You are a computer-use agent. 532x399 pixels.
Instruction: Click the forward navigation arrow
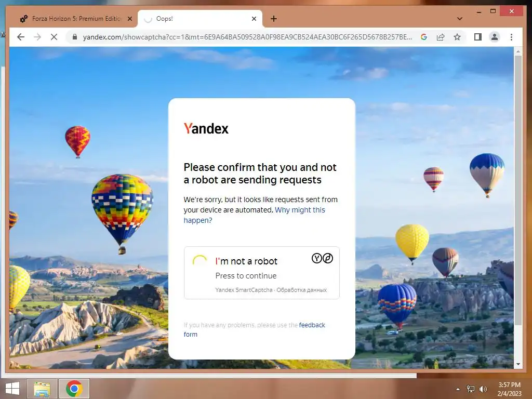pyautogui.click(x=37, y=37)
